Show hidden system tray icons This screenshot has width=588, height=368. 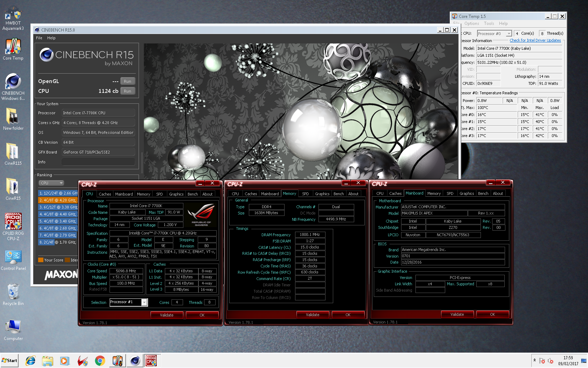click(534, 360)
